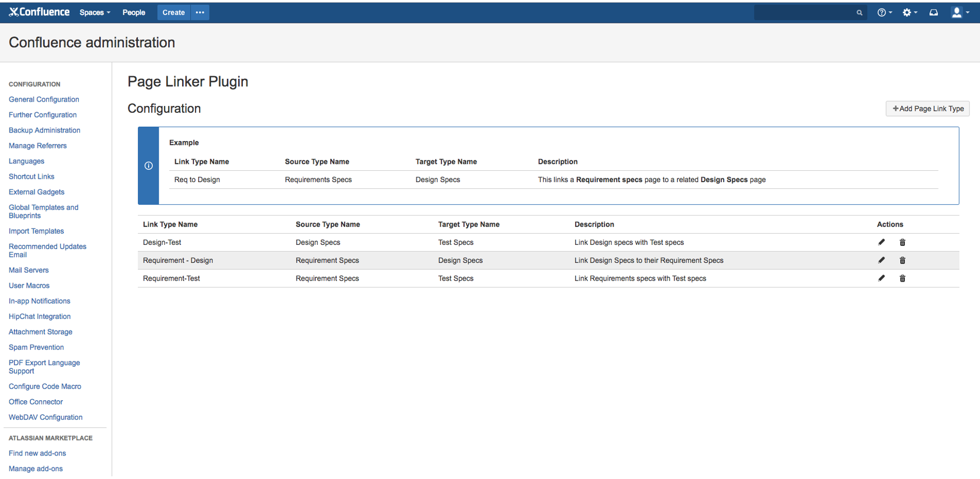Go to Backup Administration
Viewport: 980px width, 479px height.
coord(44,130)
